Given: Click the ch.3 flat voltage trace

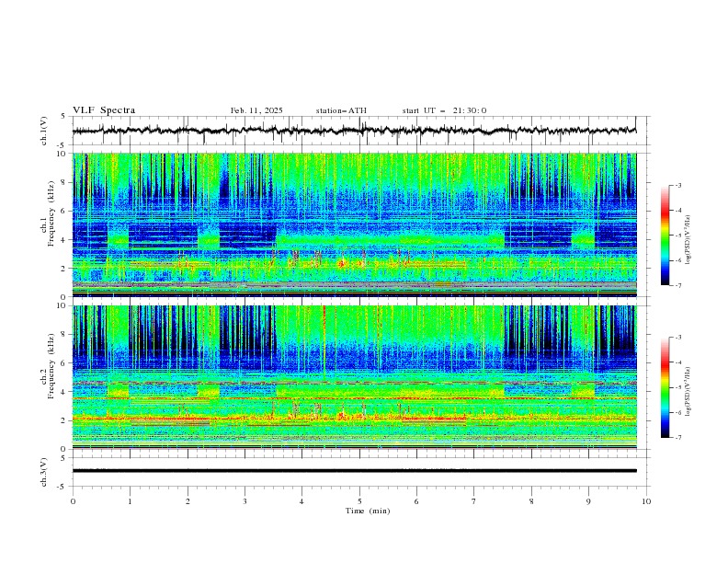Looking at the screenshot, I should tap(354, 471).
